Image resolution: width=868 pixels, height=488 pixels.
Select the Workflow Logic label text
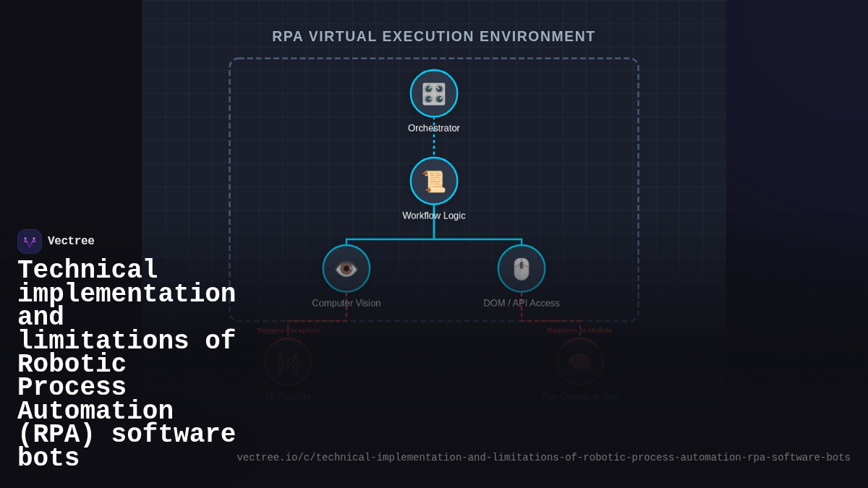(x=433, y=215)
